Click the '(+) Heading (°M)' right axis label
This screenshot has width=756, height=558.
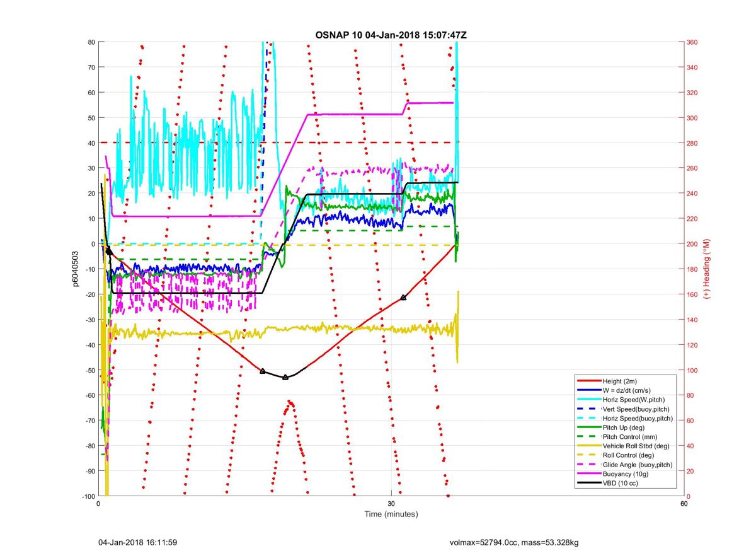(707, 269)
